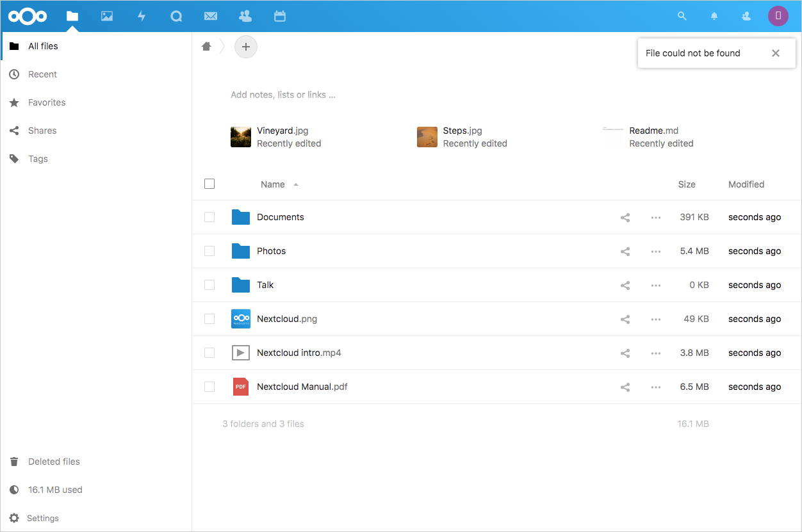
Task: Open the user avatar menu
Action: coord(778,16)
